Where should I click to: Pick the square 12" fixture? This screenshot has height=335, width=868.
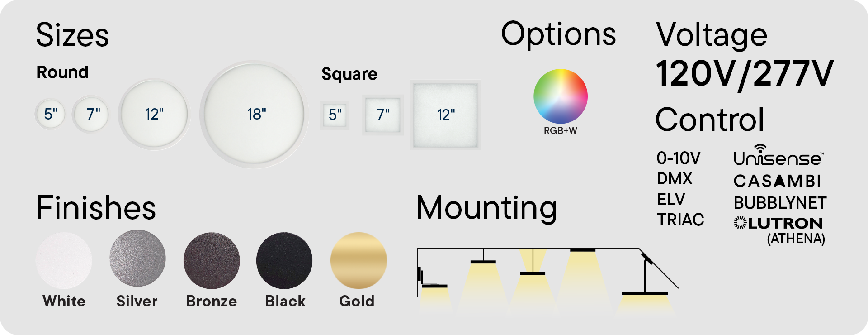[445, 115]
